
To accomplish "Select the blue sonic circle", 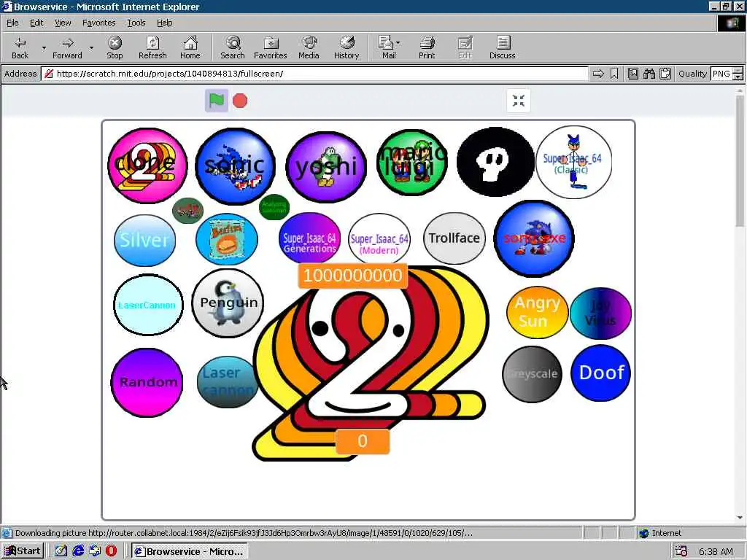I will pos(236,166).
